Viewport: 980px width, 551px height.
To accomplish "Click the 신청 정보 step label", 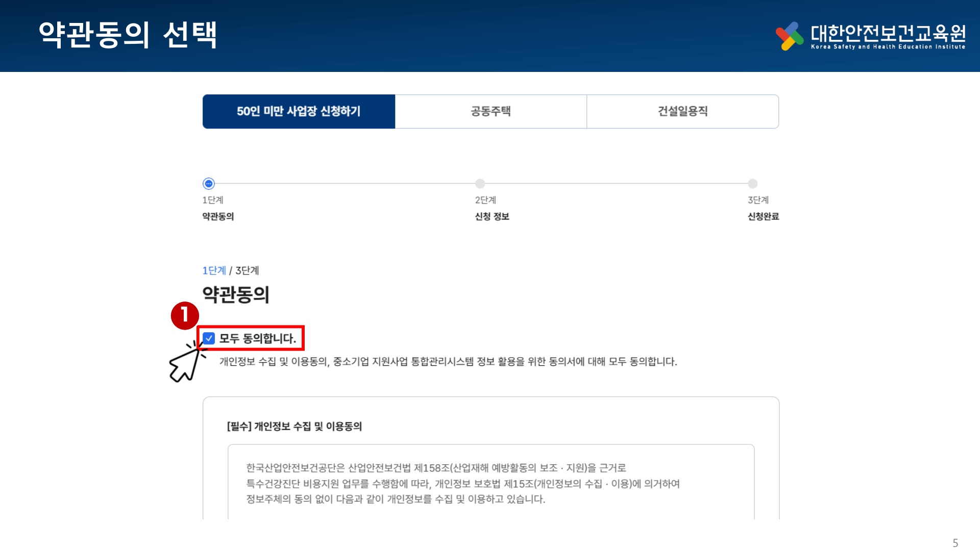I will [492, 216].
